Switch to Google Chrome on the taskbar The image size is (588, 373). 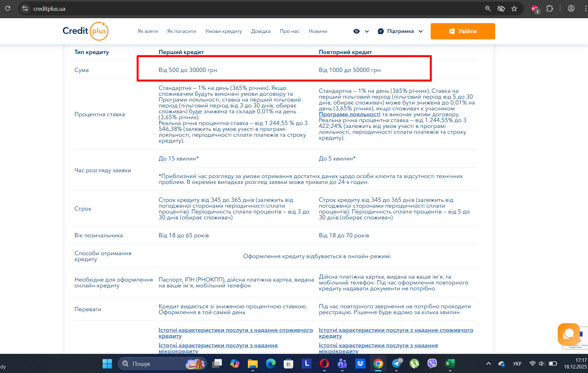378,364
